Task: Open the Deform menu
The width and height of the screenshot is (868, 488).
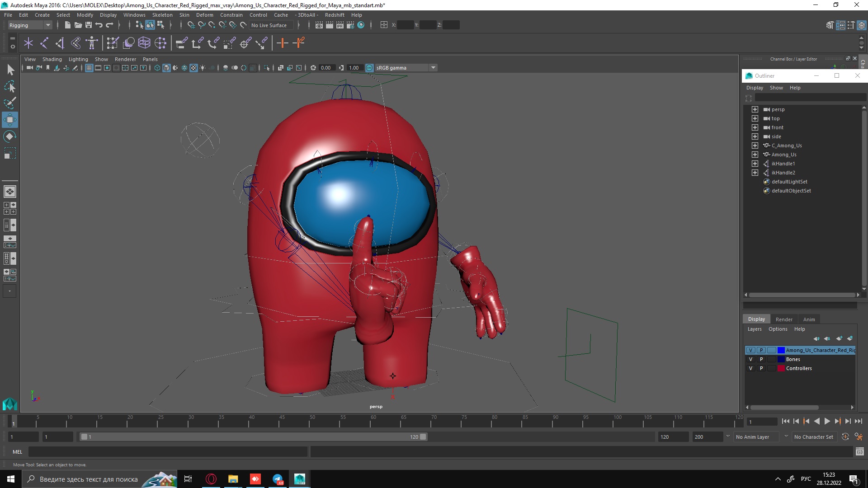Action: pyautogui.click(x=205, y=15)
